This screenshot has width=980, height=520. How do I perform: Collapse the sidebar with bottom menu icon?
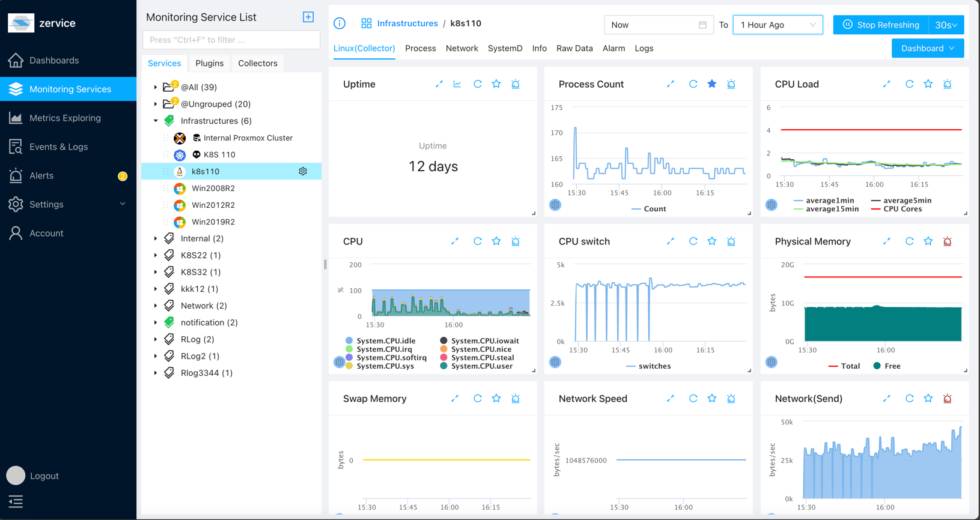tap(16, 501)
